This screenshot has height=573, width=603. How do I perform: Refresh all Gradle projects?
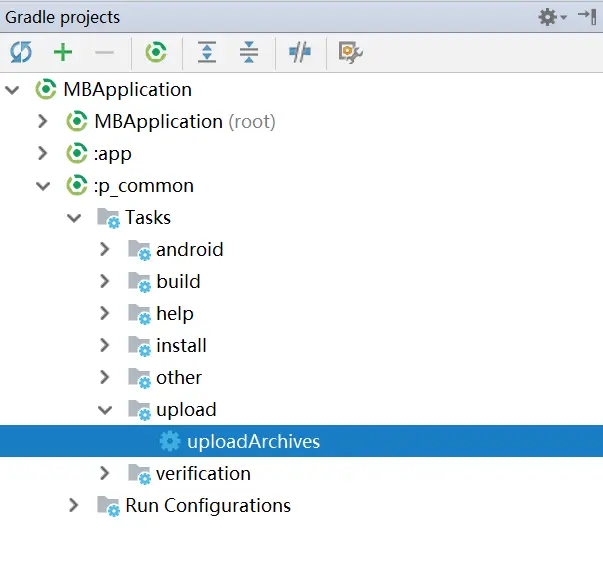pyautogui.click(x=21, y=52)
